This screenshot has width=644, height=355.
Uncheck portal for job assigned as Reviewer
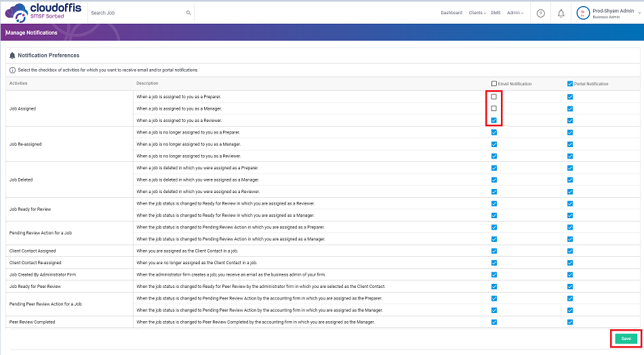(570, 121)
